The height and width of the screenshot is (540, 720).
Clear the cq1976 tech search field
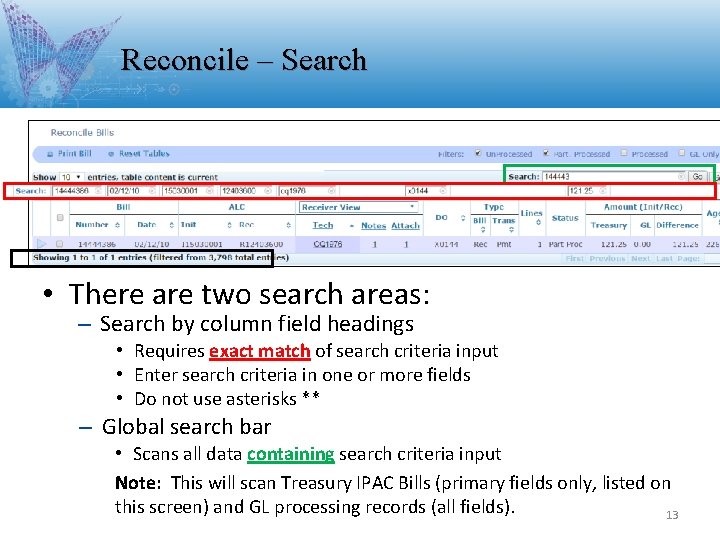(331, 191)
